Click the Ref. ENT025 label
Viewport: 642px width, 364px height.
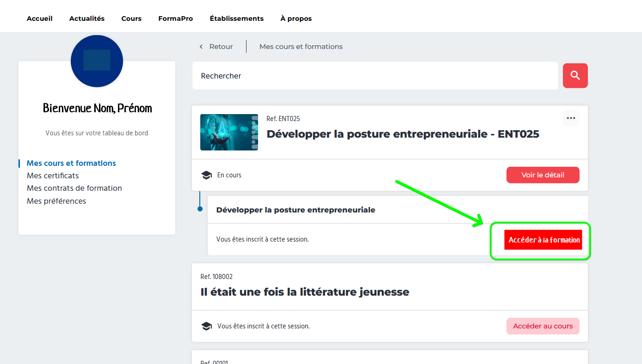click(283, 119)
